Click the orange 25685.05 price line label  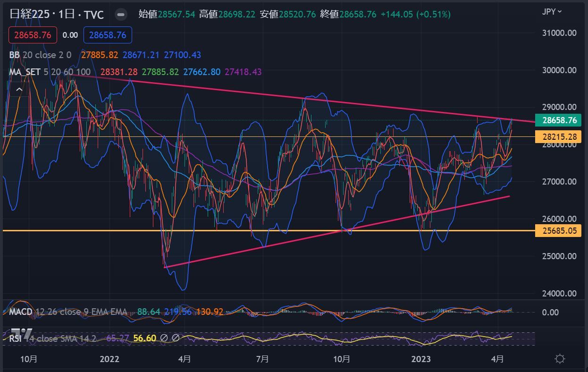pyautogui.click(x=559, y=230)
